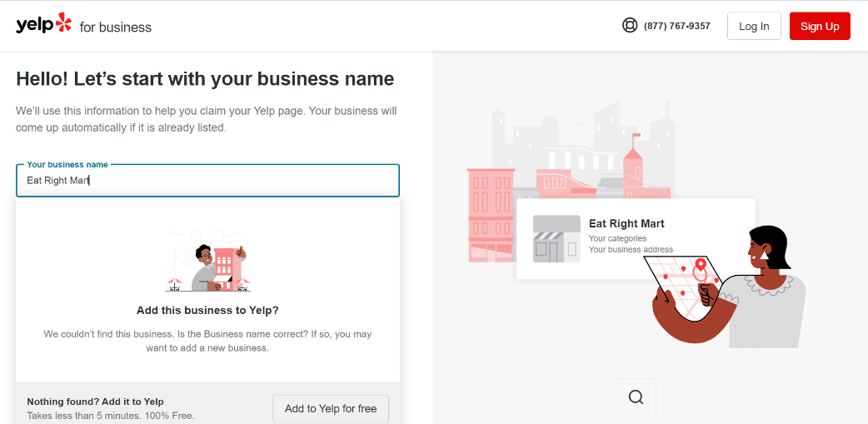This screenshot has height=424, width=868.
Task: Click the lifebuoy support icon
Action: pyautogui.click(x=630, y=26)
